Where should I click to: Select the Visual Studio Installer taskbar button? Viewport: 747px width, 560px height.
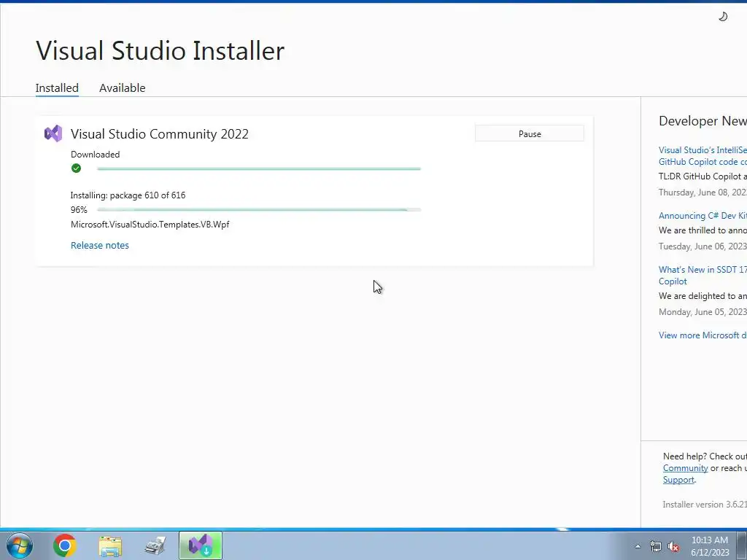(201, 545)
